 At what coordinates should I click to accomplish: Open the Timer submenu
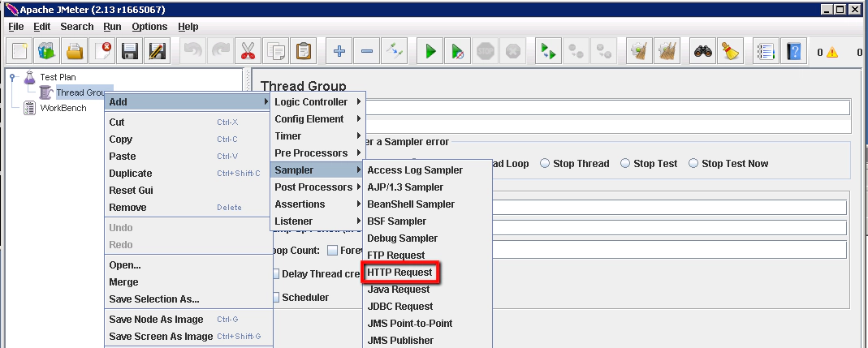click(x=318, y=136)
